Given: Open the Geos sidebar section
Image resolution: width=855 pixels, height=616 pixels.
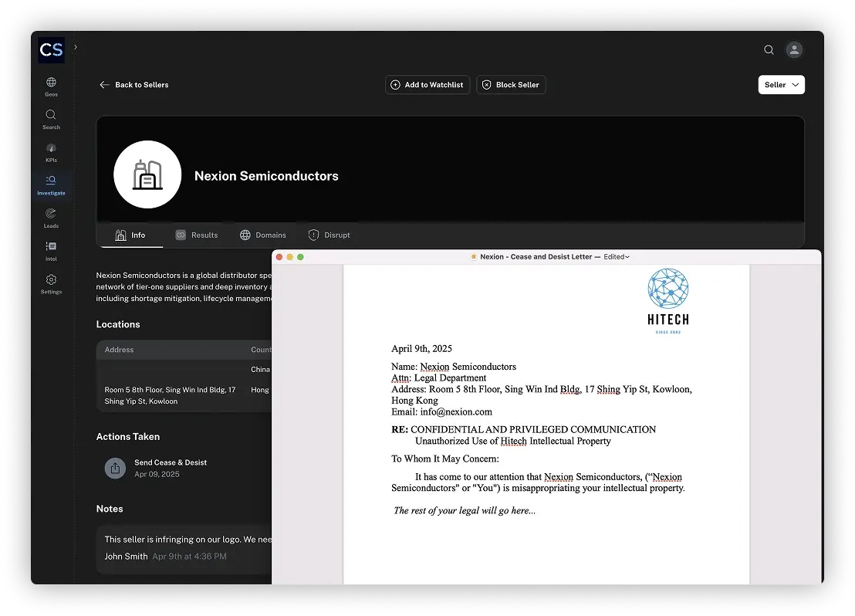Looking at the screenshot, I should click(51, 86).
